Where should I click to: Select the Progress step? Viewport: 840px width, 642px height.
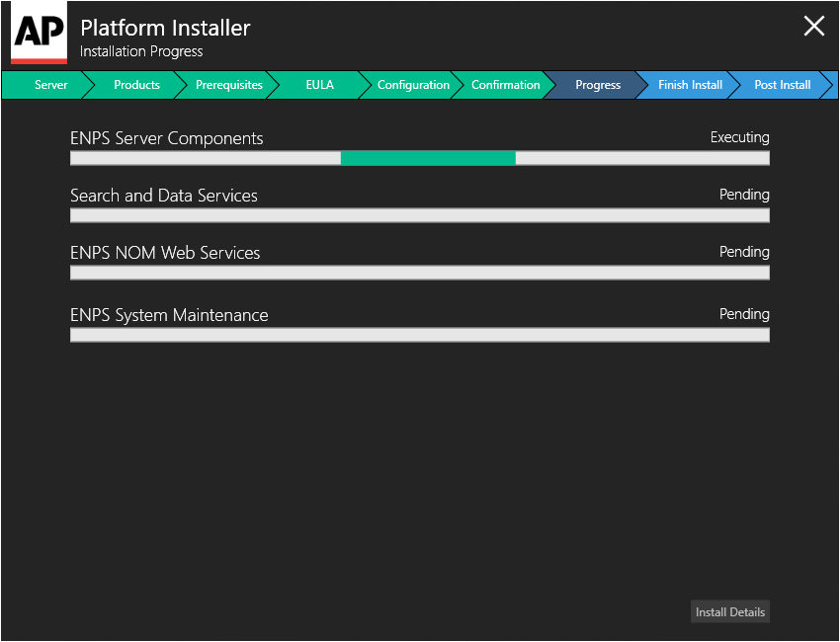598,85
